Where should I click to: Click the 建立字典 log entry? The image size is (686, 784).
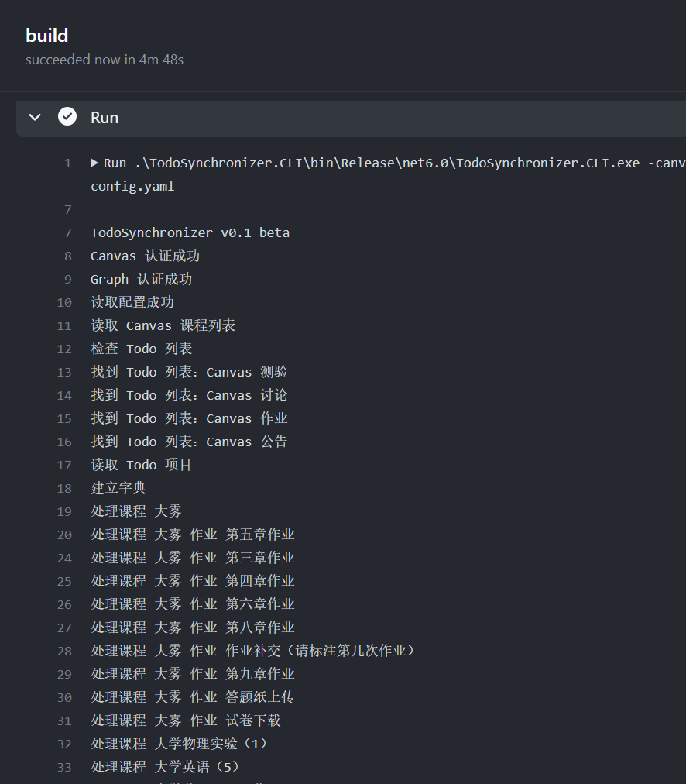pos(118,488)
